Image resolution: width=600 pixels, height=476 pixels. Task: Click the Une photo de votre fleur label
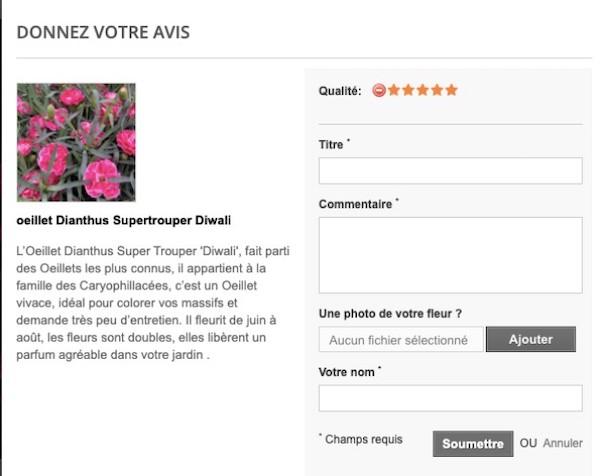pyautogui.click(x=390, y=314)
